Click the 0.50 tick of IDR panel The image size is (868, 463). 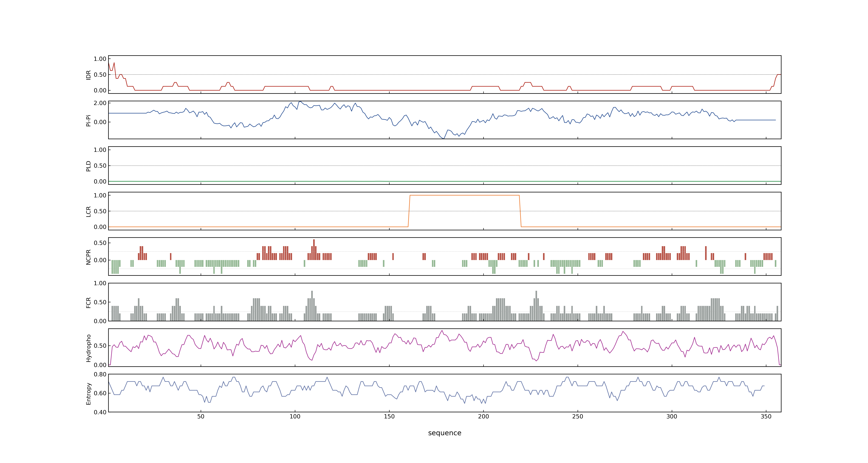[100, 75]
